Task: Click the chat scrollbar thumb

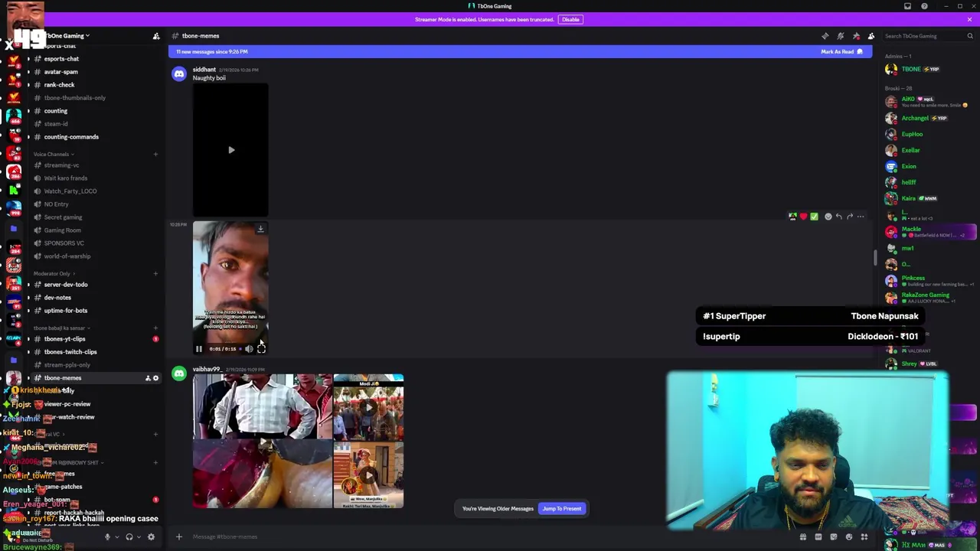Action: (875, 257)
